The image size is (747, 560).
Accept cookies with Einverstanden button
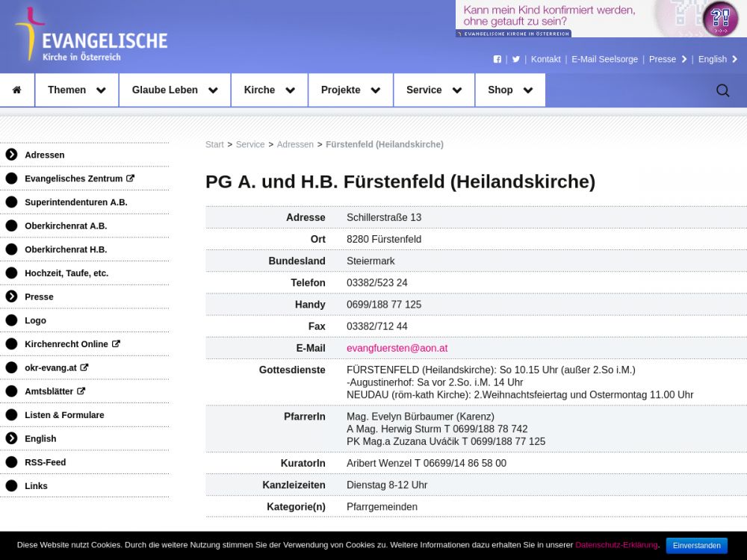click(x=696, y=546)
